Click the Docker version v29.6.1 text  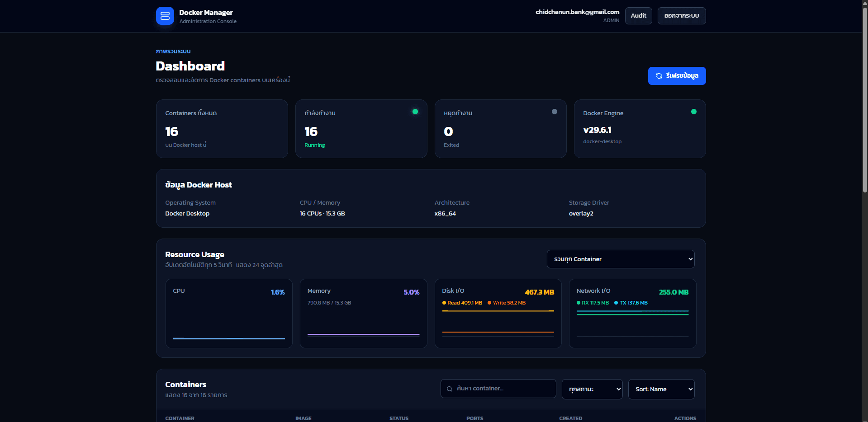click(x=598, y=130)
